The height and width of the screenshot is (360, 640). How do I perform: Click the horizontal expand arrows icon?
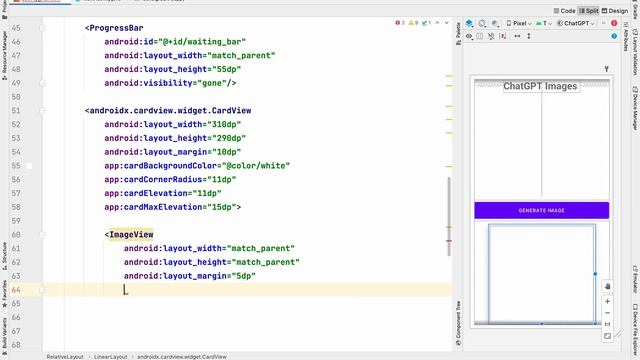click(517, 36)
